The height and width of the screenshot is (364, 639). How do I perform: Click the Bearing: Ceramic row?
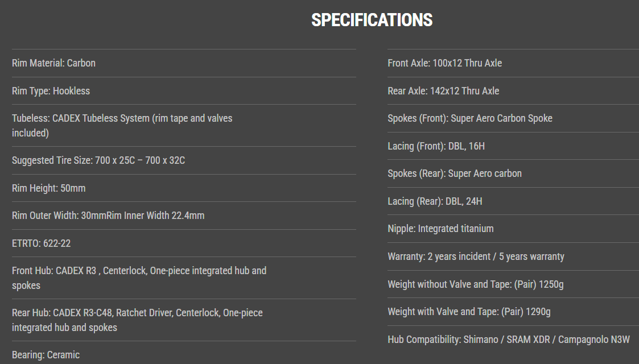[x=46, y=355]
